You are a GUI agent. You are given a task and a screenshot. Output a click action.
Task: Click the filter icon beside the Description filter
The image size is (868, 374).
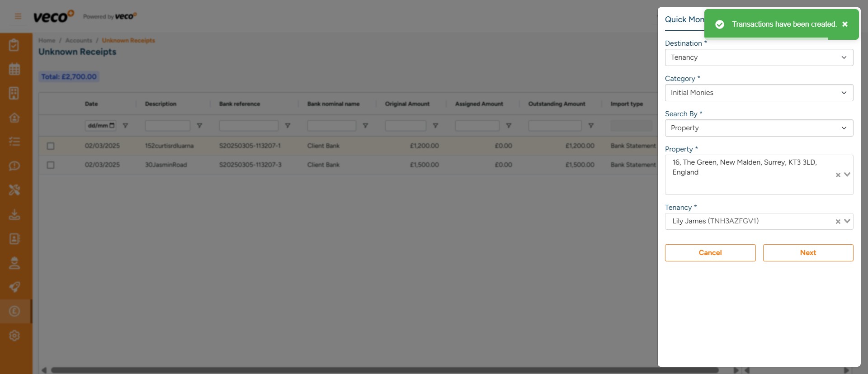tap(199, 126)
